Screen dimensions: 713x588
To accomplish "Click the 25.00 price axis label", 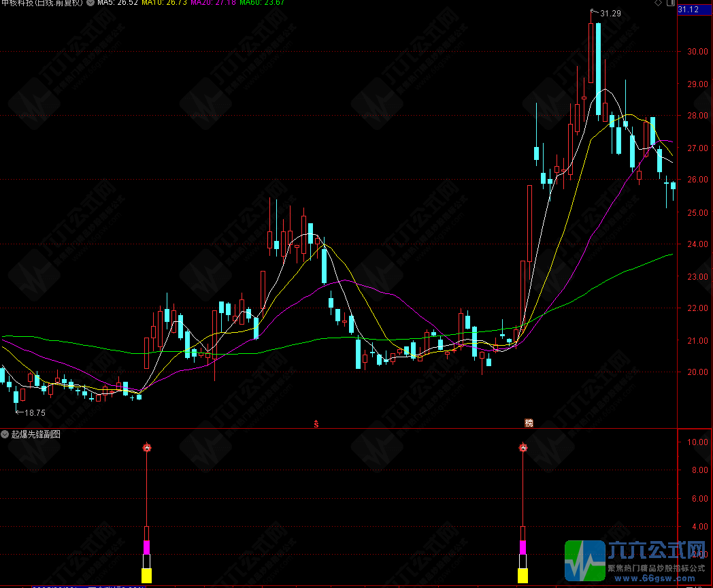I will point(697,213).
